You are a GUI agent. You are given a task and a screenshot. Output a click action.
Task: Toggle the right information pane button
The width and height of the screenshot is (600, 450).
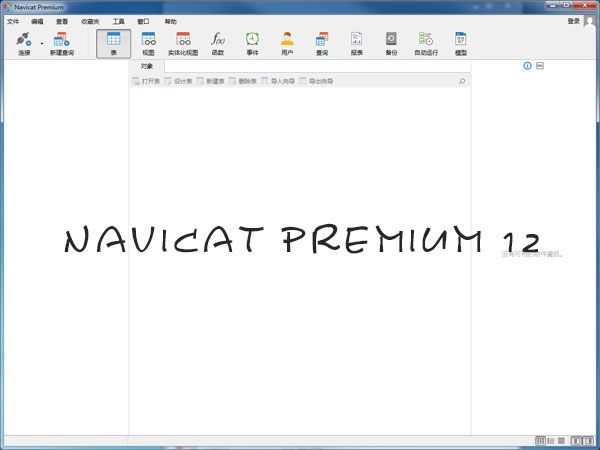589,441
